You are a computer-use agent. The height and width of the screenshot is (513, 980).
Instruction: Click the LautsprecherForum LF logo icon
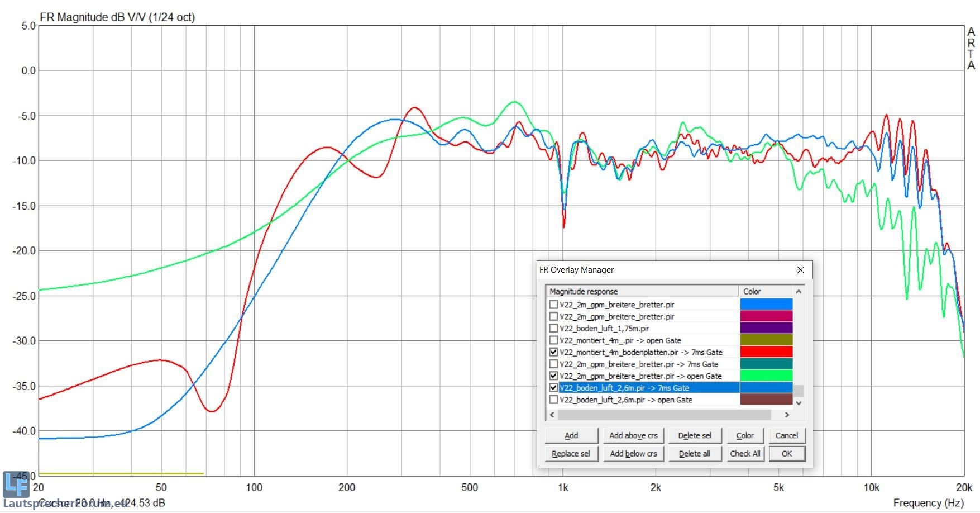[x=16, y=484]
